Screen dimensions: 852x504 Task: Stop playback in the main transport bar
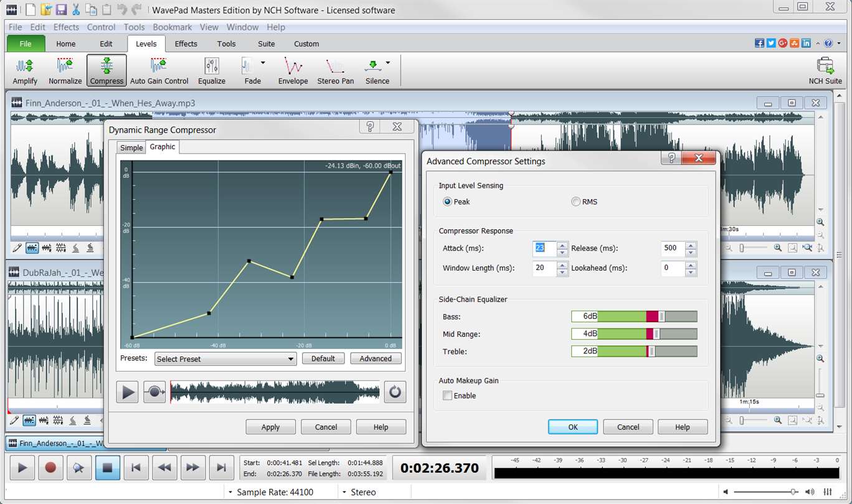click(x=108, y=467)
